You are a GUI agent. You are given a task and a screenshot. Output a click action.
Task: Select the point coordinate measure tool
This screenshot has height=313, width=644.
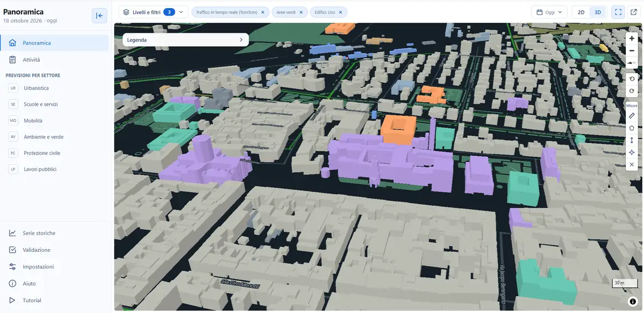pos(632,152)
